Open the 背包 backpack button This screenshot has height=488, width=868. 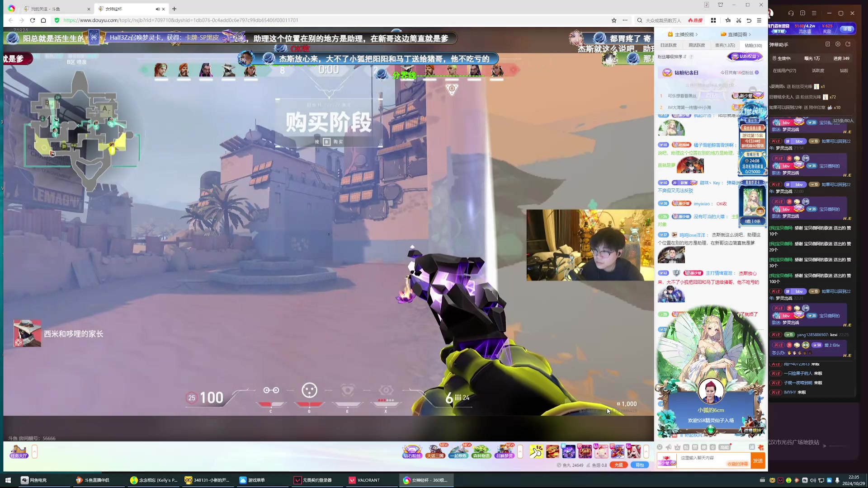click(640, 465)
